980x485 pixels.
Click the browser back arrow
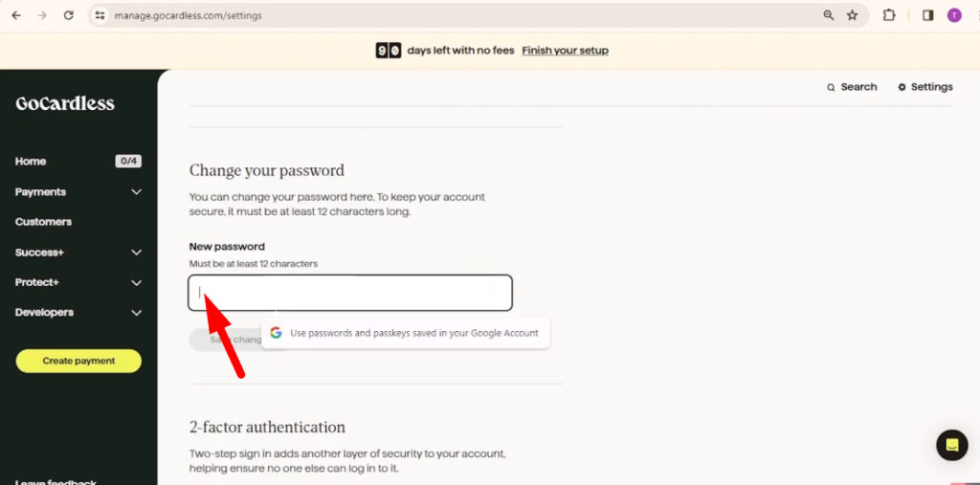point(16,15)
